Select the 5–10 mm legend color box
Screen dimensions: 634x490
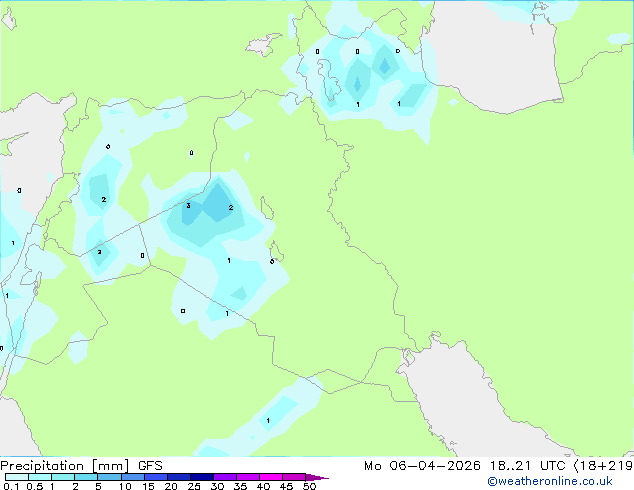tap(109, 477)
